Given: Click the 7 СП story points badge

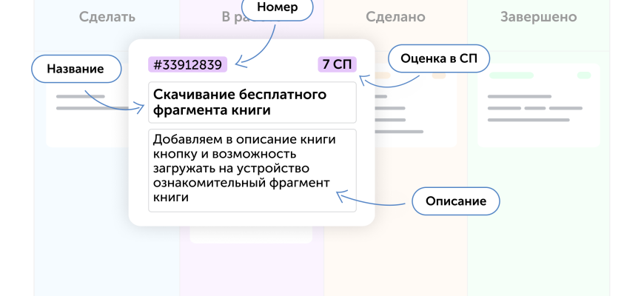Looking at the screenshot, I should point(337,64).
